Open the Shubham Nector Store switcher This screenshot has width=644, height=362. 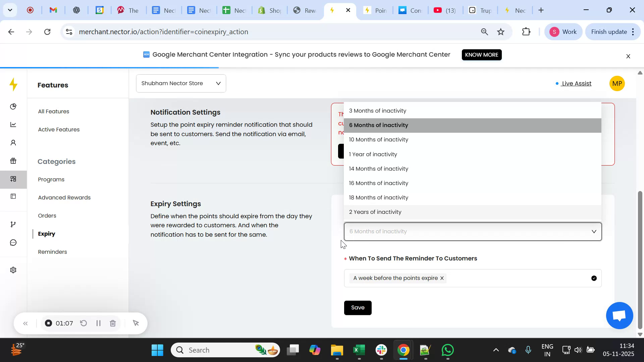click(180, 83)
